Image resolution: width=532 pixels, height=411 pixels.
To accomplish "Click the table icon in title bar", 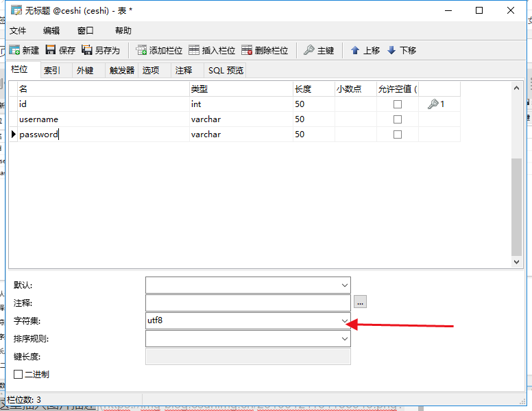I will pyautogui.click(x=16, y=10).
